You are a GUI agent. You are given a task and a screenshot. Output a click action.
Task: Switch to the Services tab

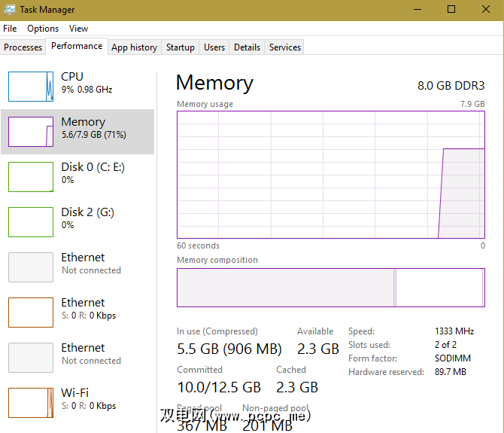(x=285, y=47)
